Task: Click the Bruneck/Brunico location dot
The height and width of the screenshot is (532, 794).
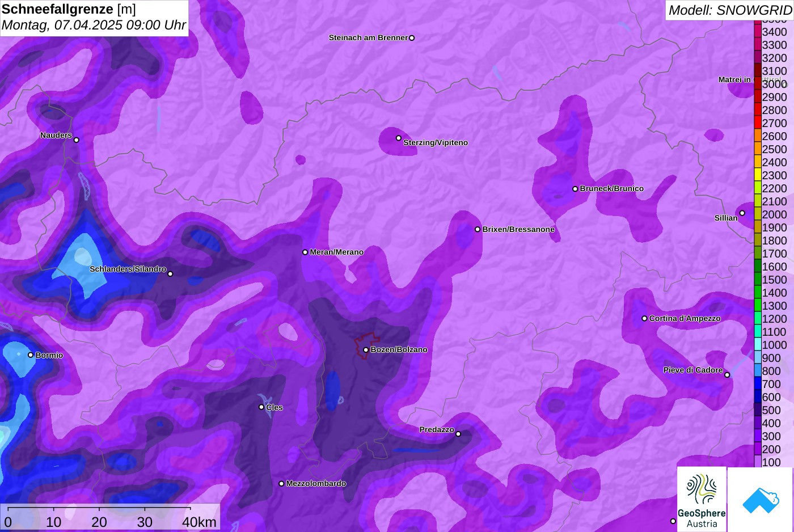Action: click(575, 189)
